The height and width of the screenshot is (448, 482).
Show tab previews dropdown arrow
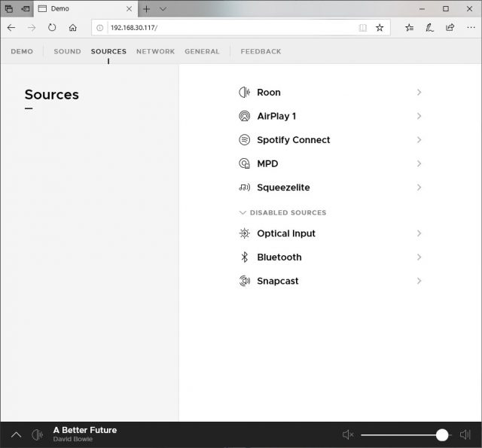click(x=163, y=9)
